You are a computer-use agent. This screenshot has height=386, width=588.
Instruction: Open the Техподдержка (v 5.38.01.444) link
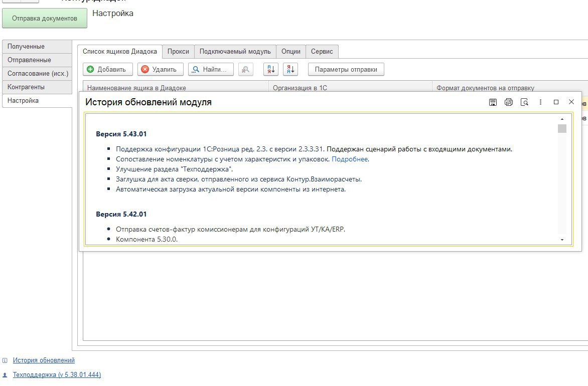pyautogui.click(x=57, y=374)
